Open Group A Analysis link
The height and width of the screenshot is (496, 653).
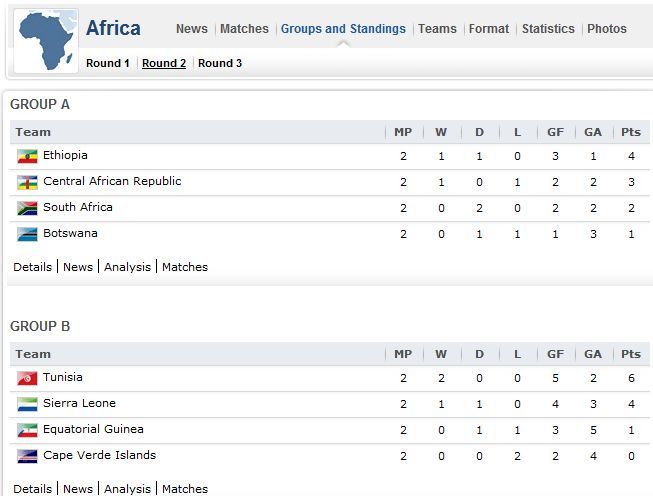pos(127,267)
